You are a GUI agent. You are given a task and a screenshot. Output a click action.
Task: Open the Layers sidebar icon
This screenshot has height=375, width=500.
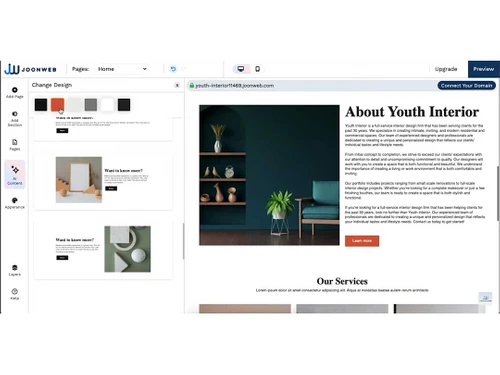15,270
